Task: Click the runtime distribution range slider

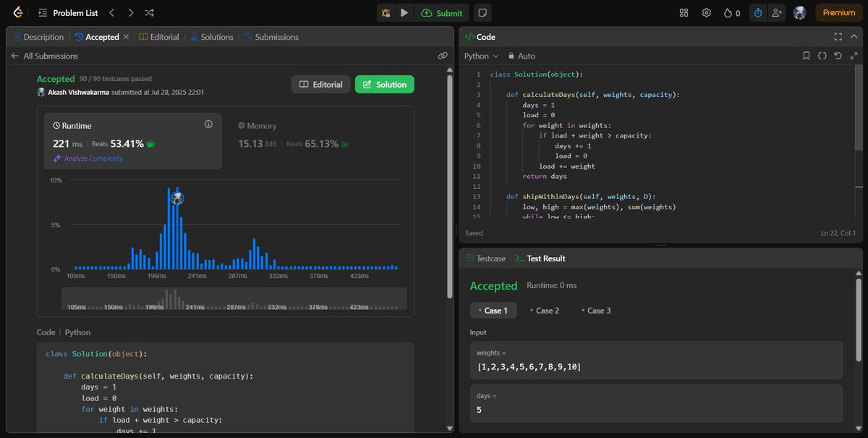Action: 234,299
